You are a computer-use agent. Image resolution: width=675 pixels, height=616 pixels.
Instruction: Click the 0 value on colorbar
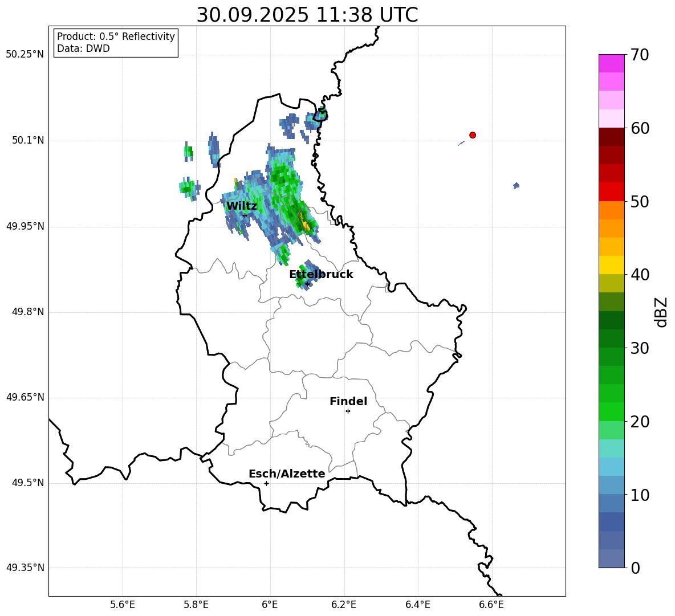(636, 568)
